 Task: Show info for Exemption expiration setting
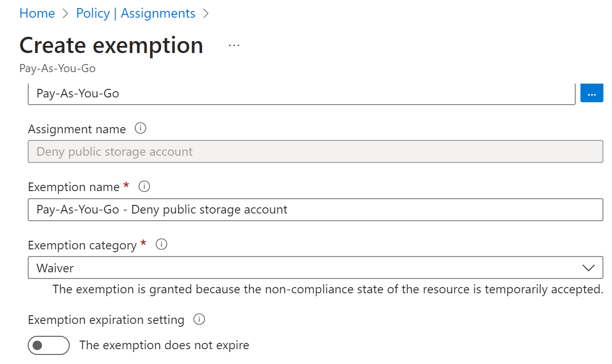click(199, 319)
